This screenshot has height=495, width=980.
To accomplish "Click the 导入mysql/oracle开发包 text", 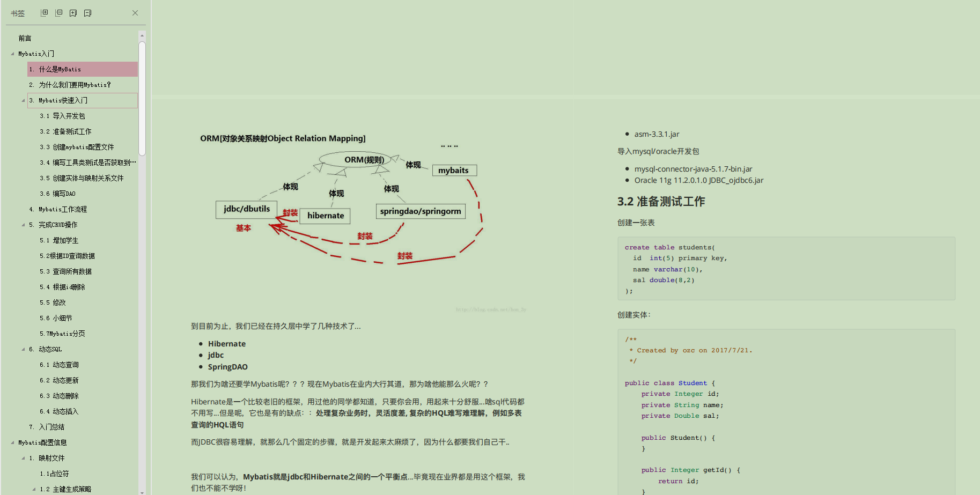I will coord(658,151).
